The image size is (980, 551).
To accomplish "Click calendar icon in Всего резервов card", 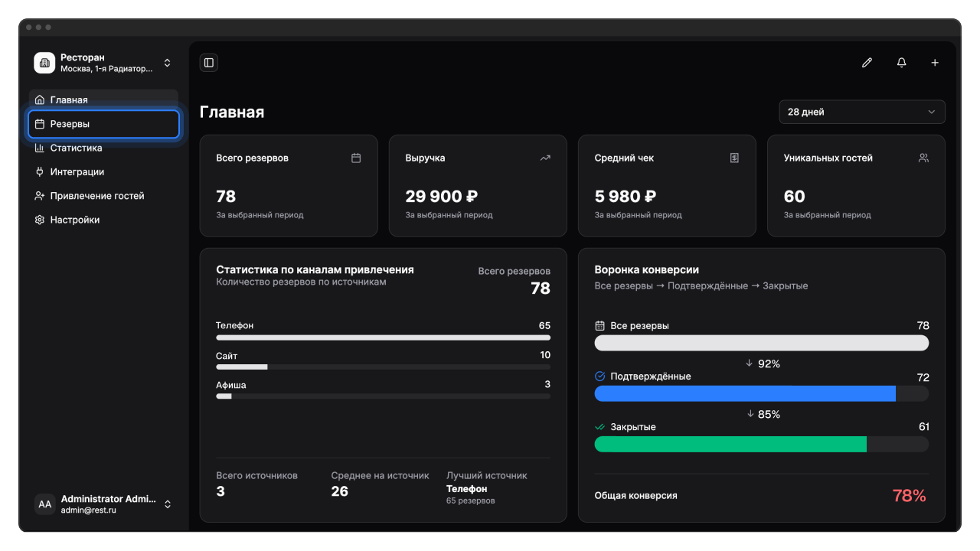I will point(356,158).
